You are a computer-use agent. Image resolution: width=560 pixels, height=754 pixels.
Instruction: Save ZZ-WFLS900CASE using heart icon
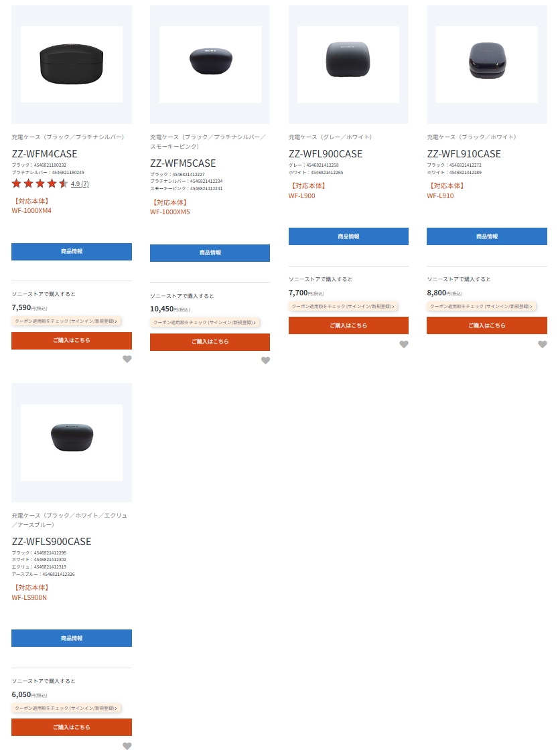coord(127,746)
